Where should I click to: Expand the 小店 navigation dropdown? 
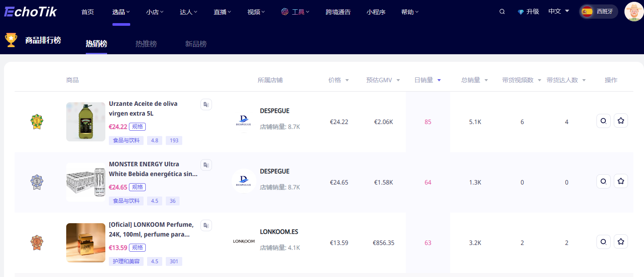(x=155, y=12)
